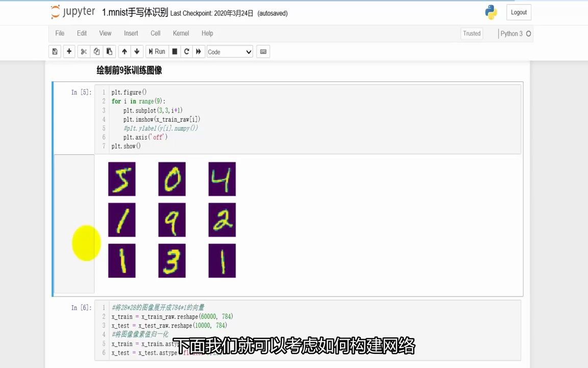
Task: Open the Help menu
Action: [x=207, y=33]
